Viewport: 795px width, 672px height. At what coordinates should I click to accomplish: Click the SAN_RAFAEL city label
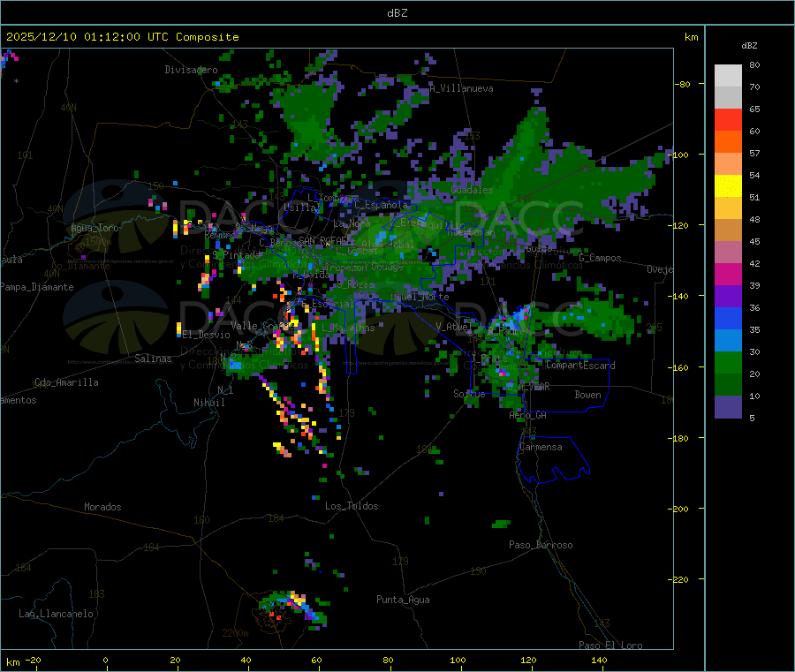pyautogui.click(x=323, y=239)
